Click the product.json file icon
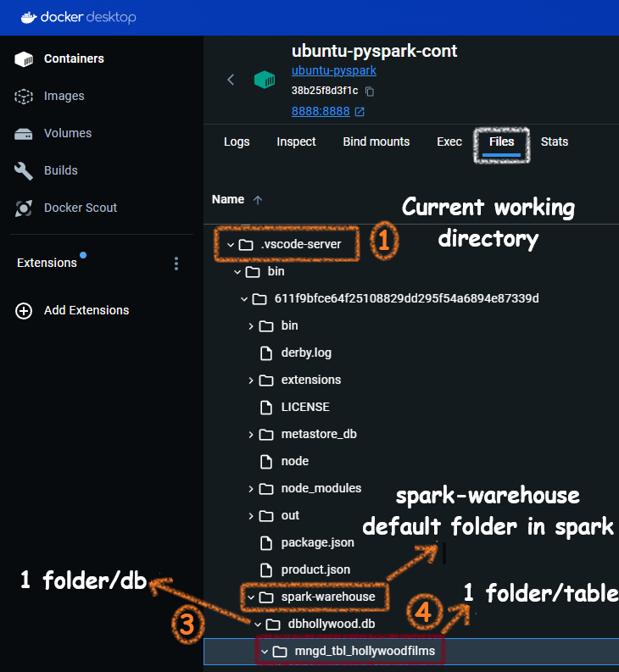 [x=266, y=570]
